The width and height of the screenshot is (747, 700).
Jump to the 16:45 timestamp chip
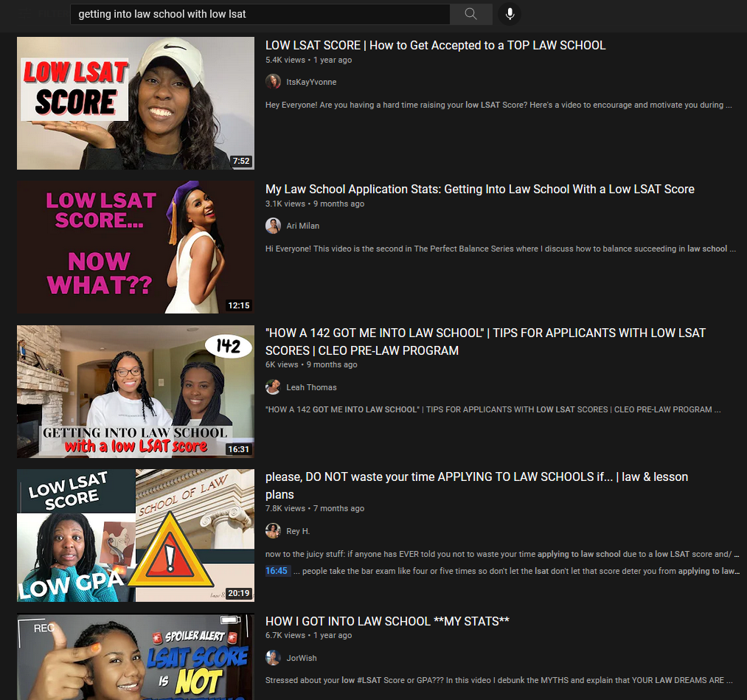(277, 571)
